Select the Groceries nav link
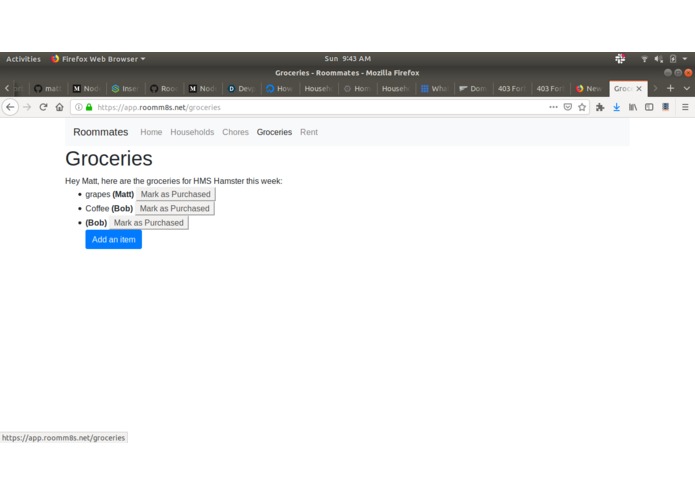This screenshot has width=695, height=494. pyautogui.click(x=274, y=132)
